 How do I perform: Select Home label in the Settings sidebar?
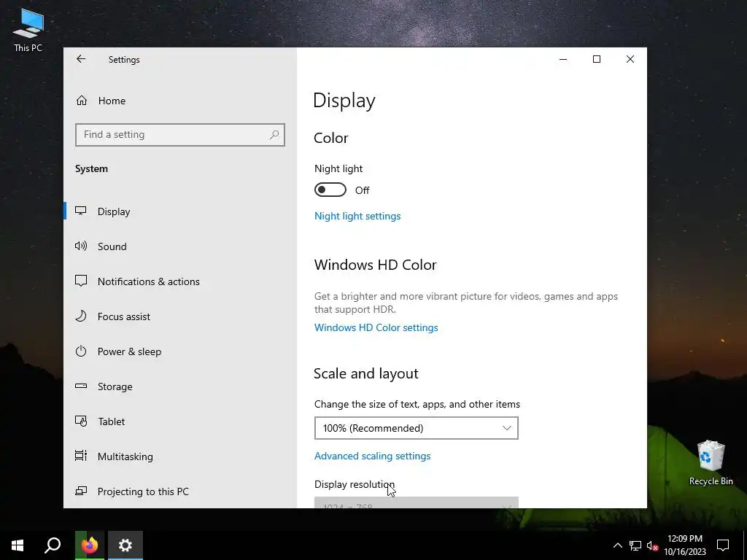click(x=112, y=101)
